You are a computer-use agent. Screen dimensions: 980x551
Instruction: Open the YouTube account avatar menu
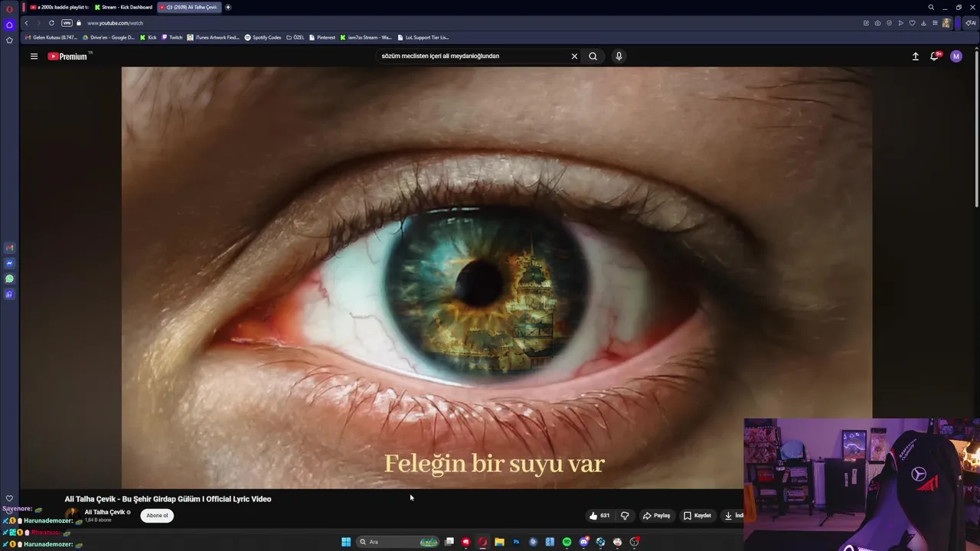(x=956, y=56)
